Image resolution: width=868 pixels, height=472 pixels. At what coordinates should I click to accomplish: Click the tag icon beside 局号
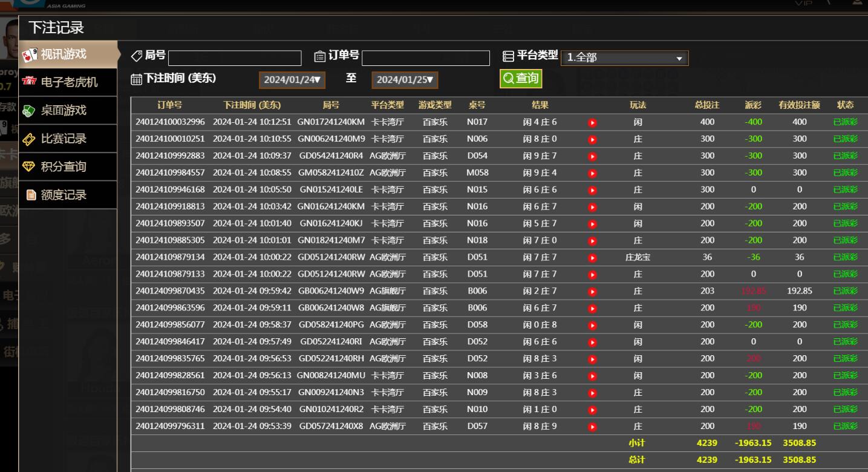pyautogui.click(x=137, y=56)
